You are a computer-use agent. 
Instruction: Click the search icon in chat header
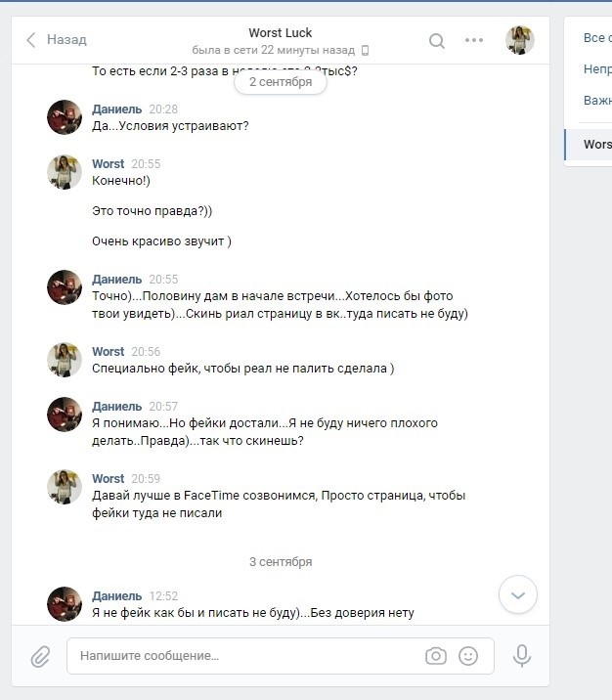(x=437, y=41)
